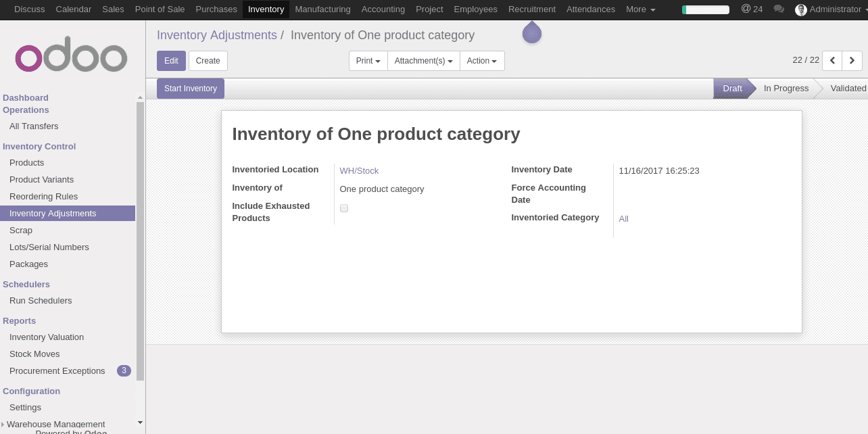Open Lots/Serial Numbers in sidebar
This screenshot has width=868, height=434.
point(49,247)
